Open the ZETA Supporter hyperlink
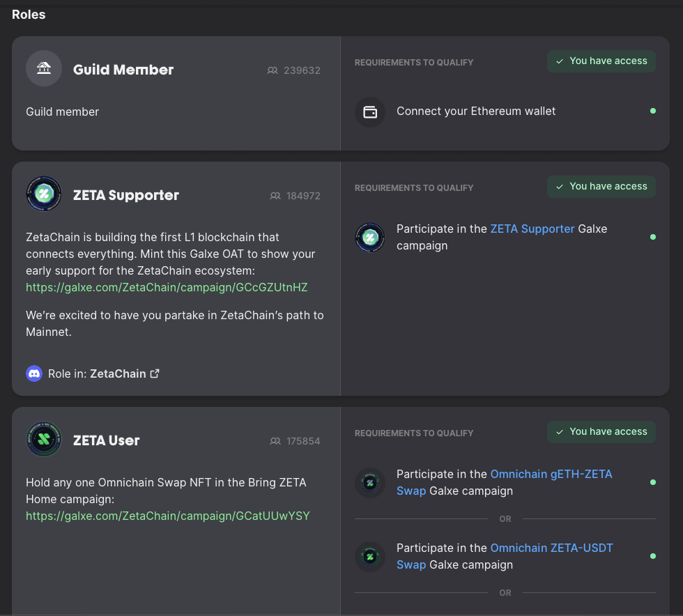Viewport: 683px width, 616px height. pos(532,229)
